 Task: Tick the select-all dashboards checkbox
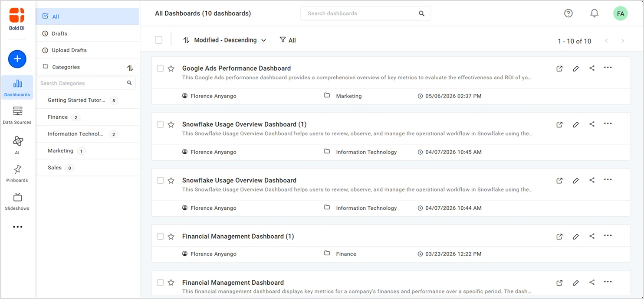[159, 40]
